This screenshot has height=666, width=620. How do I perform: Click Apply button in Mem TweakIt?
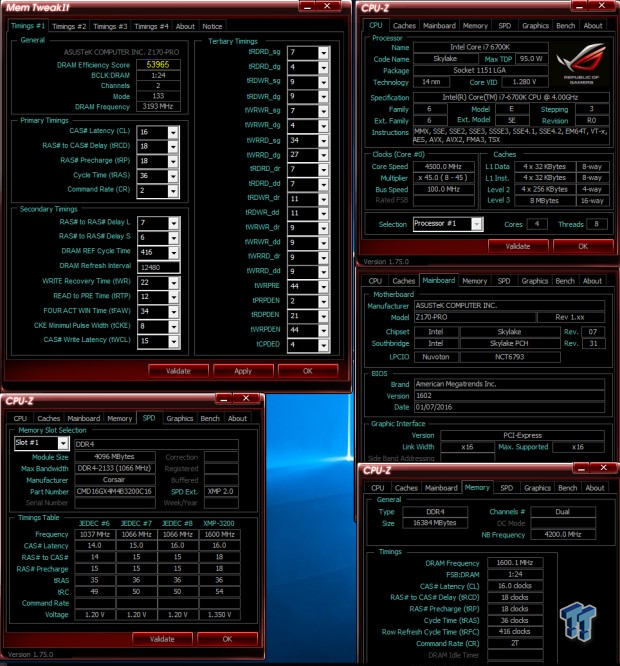coord(243,371)
